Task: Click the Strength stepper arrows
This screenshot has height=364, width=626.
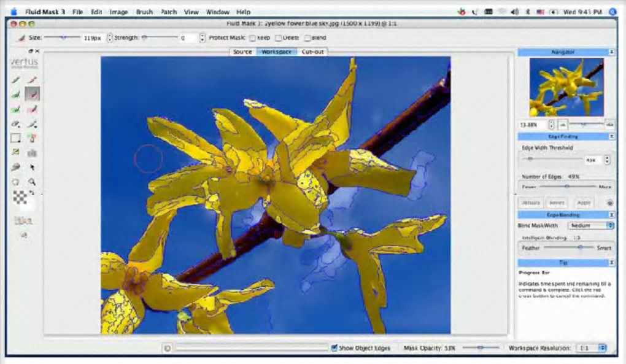Action: pos(202,38)
